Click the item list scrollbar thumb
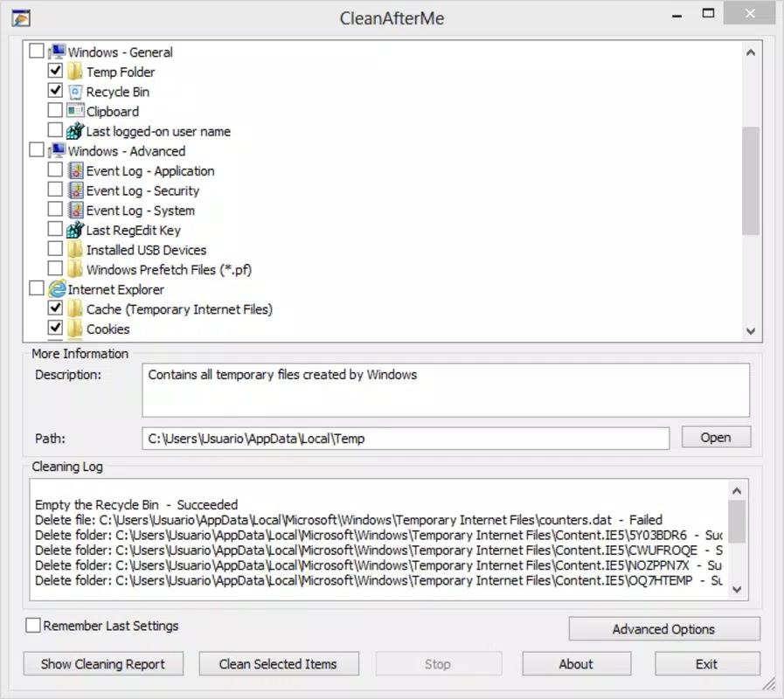Screen dimensions: 784x699 coord(751,181)
